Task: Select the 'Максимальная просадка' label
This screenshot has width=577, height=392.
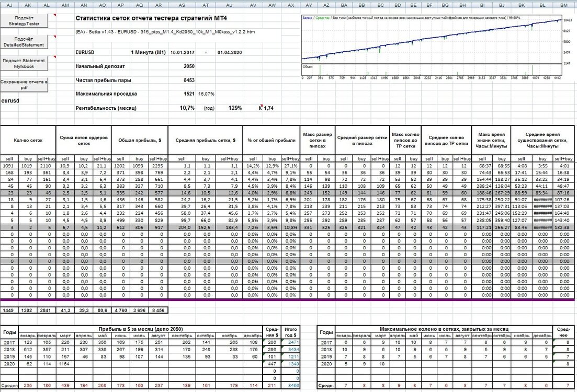Action: (106, 94)
